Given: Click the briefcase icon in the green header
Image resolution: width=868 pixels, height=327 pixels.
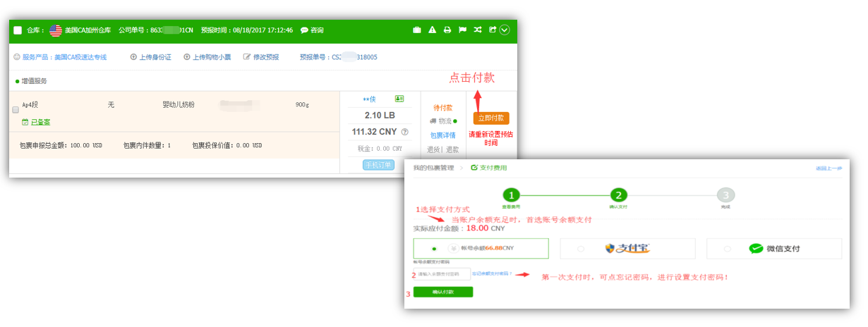Looking at the screenshot, I should tap(417, 30).
